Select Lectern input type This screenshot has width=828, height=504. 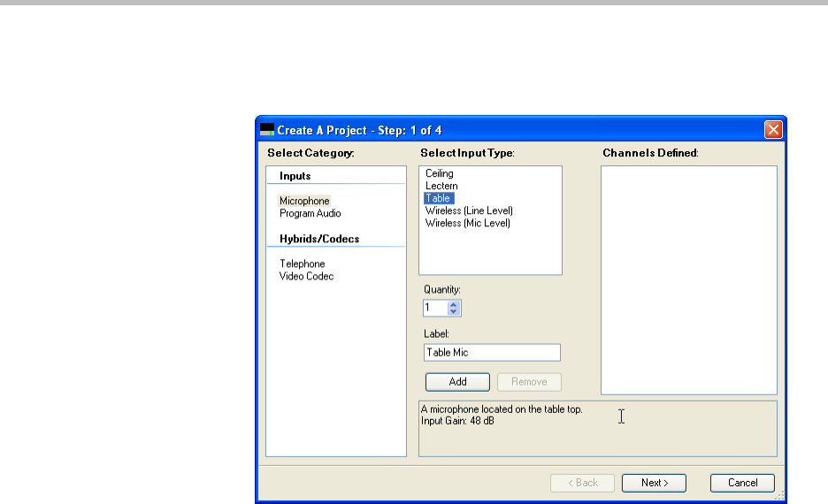click(x=441, y=186)
